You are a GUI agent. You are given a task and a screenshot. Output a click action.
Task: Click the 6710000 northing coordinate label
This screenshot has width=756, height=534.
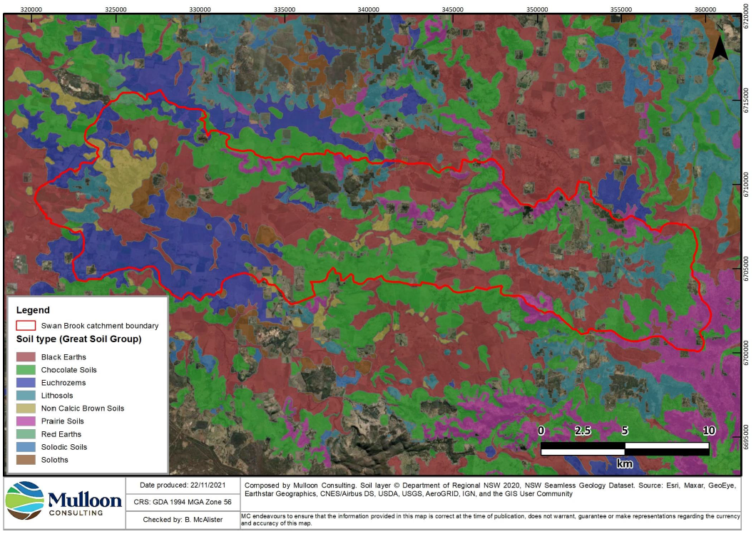(747, 185)
